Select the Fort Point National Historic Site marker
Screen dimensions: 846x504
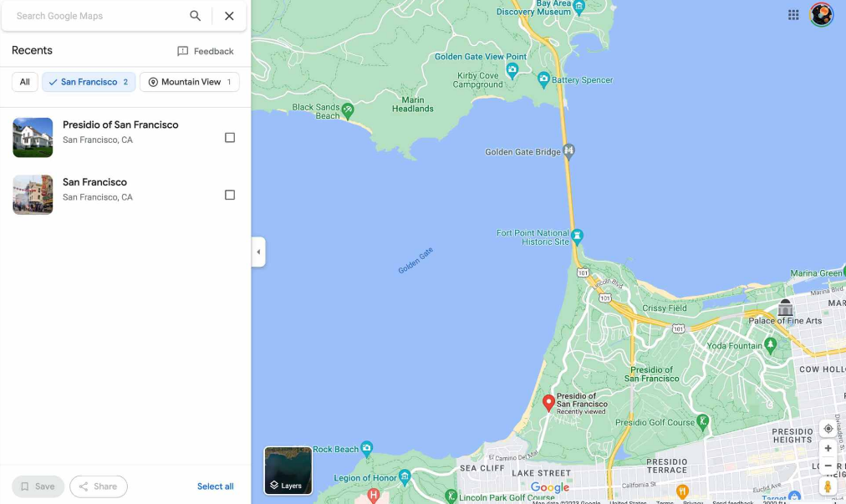[x=577, y=236]
